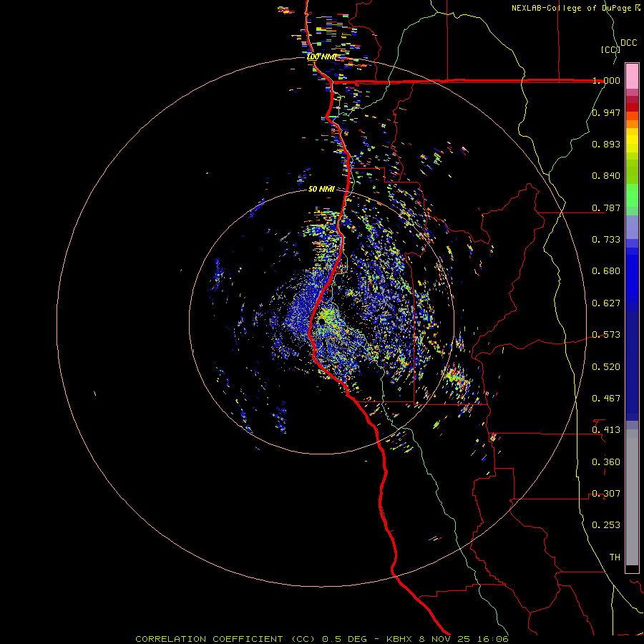Click the DCC label above color scale
The width and height of the screenshot is (644, 644).
click(628, 43)
